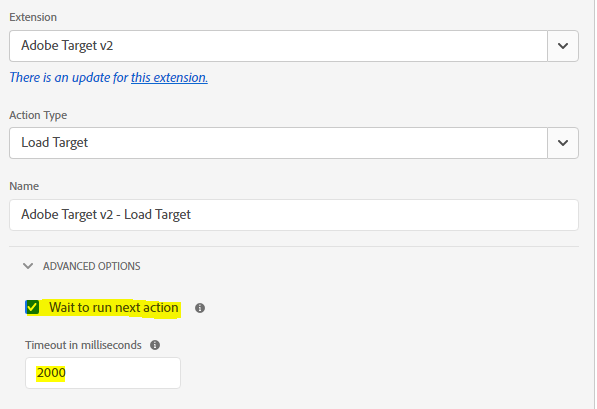Open the info tooltip beside Wait to run next action

tap(200, 308)
